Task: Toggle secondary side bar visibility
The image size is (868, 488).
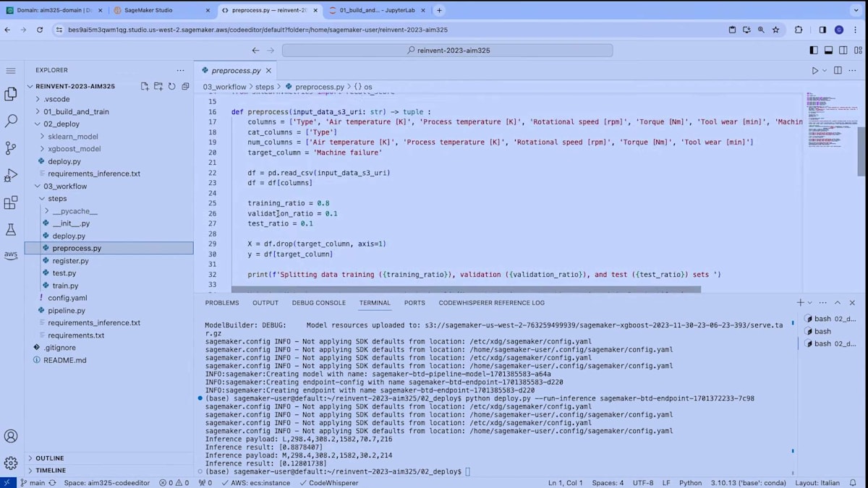Action: click(842, 51)
